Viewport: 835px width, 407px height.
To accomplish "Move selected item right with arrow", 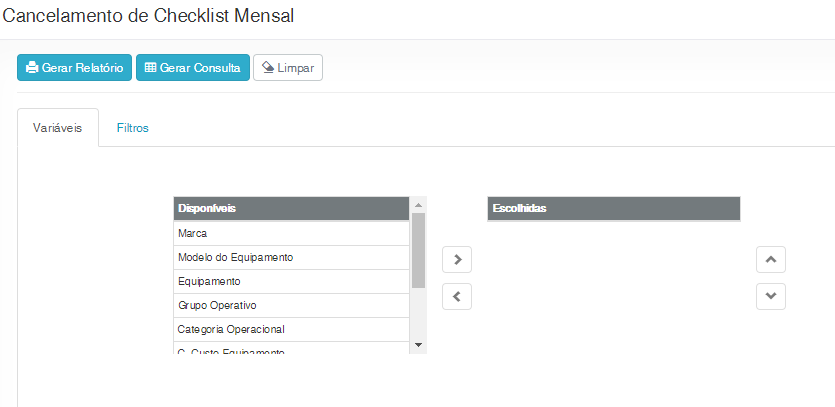I will [x=456, y=259].
